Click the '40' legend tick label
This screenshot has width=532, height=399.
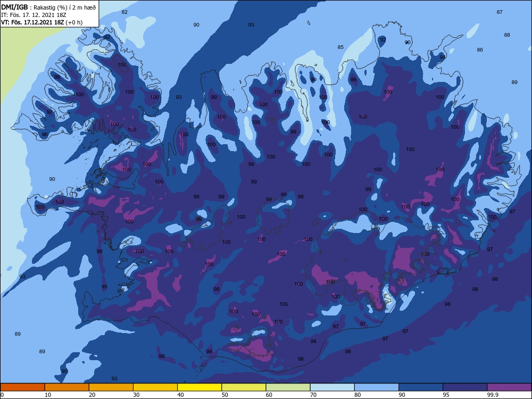click(180, 395)
